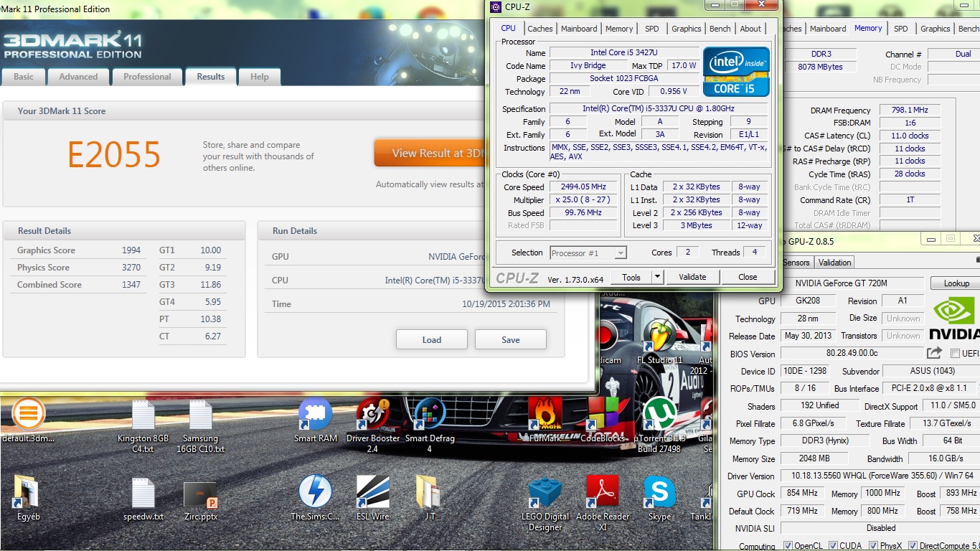This screenshot has height=551, width=980.
Task: Click the NVIDIA logo in GPU-Z
Action: click(x=955, y=319)
